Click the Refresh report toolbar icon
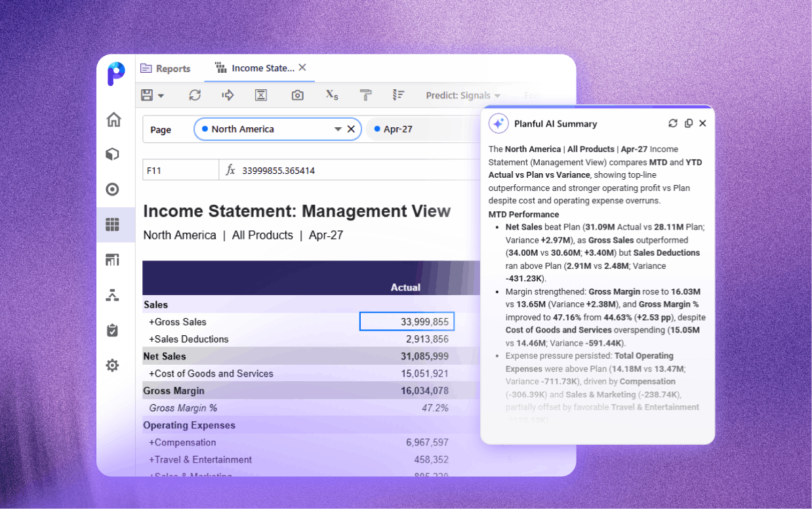 (x=195, y=95)
